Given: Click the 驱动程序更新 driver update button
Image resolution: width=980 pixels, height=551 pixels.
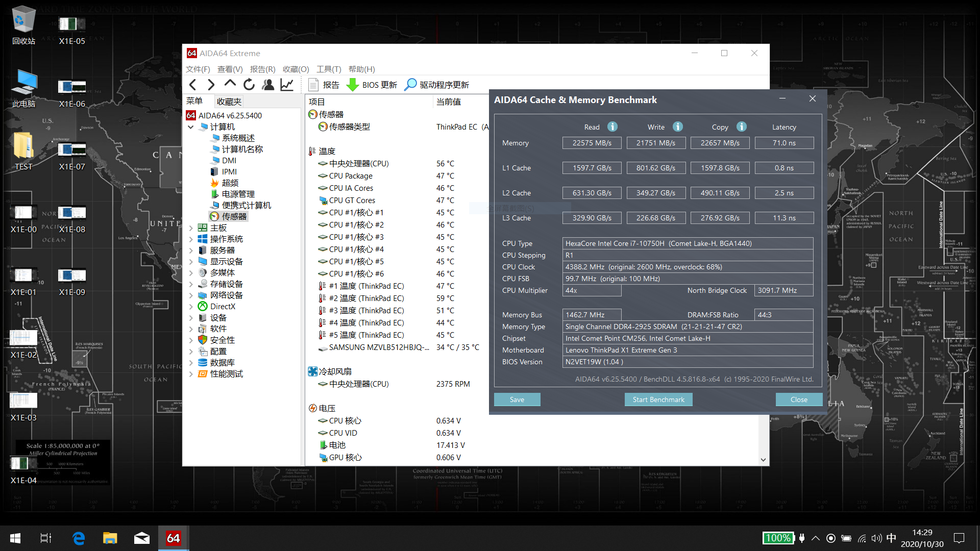Looking at the screenshot, I should point(437,85).
